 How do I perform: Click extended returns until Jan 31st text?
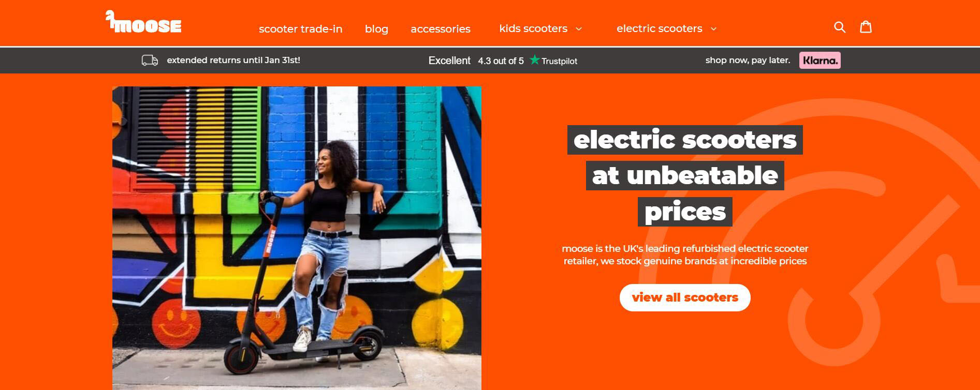pyautogui.click(x=233, y=60)
